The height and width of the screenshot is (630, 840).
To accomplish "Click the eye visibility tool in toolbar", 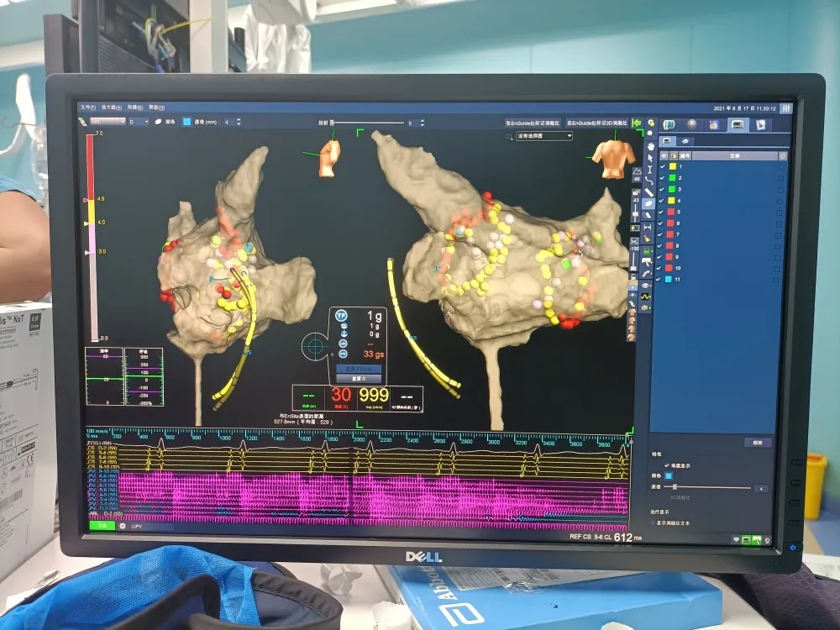I will pos(646,286).
